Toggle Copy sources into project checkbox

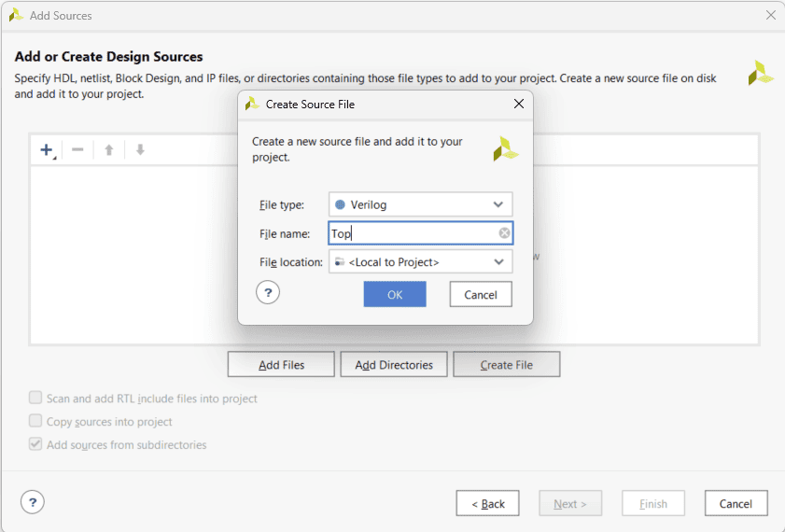click(35, 422)
